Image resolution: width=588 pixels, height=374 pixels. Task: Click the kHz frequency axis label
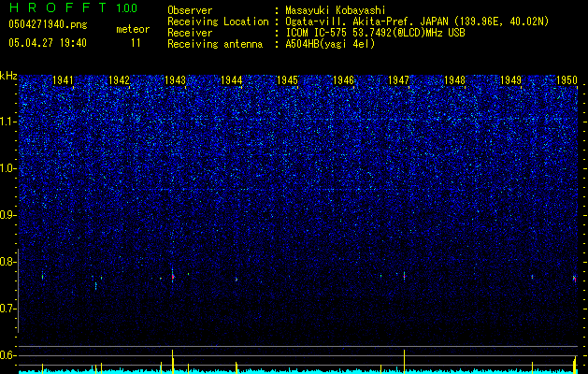tap(8, 76)
